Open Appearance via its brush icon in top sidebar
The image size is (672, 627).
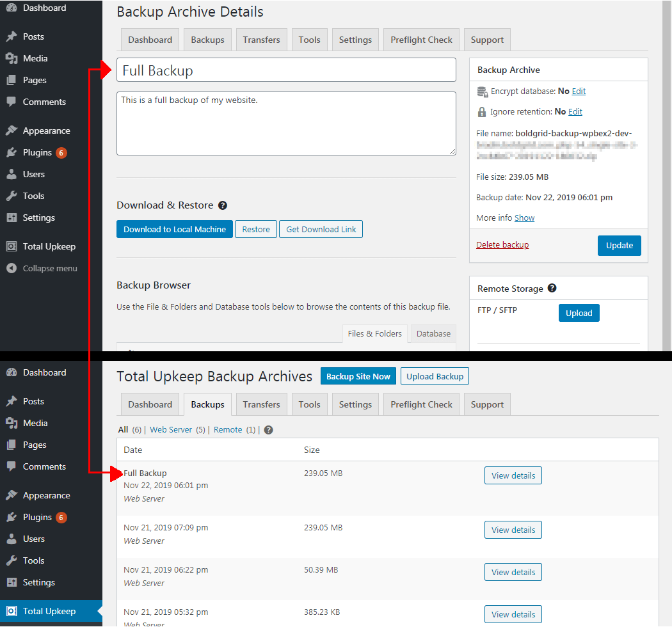(x=12, y=131)
